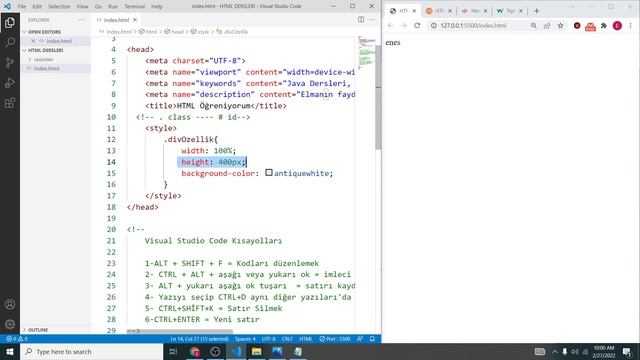Image resolution: width=640 pixels, height=360 pixels.
Task: Open the browser zoom magnifier icon
Action: 533,25
